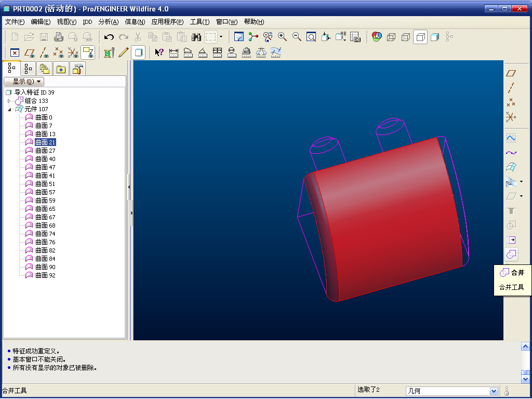
Task: Click the datum plane tool in right toolbar
Action: (511, 73)
